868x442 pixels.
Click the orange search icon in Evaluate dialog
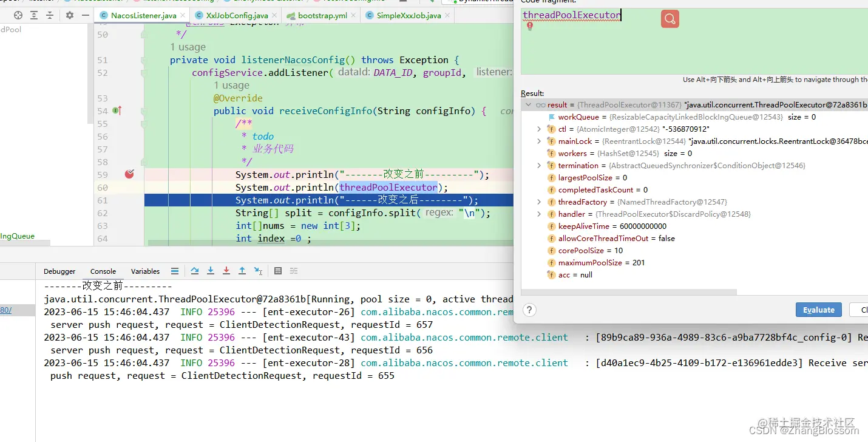[x=670, y=19]
